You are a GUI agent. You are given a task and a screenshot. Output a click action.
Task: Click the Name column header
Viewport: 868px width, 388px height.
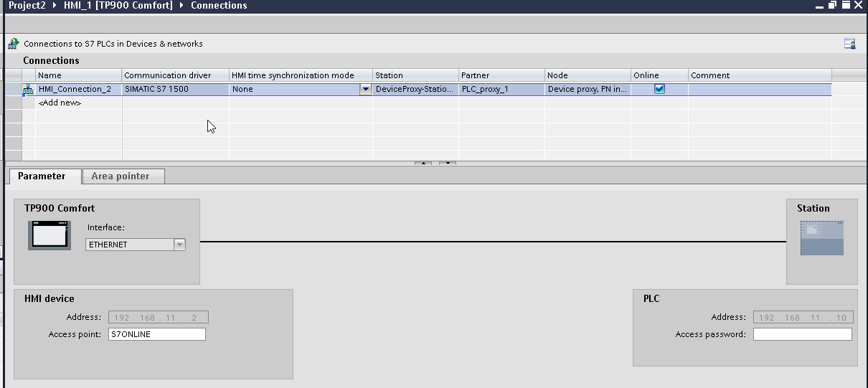click(79, 75)
